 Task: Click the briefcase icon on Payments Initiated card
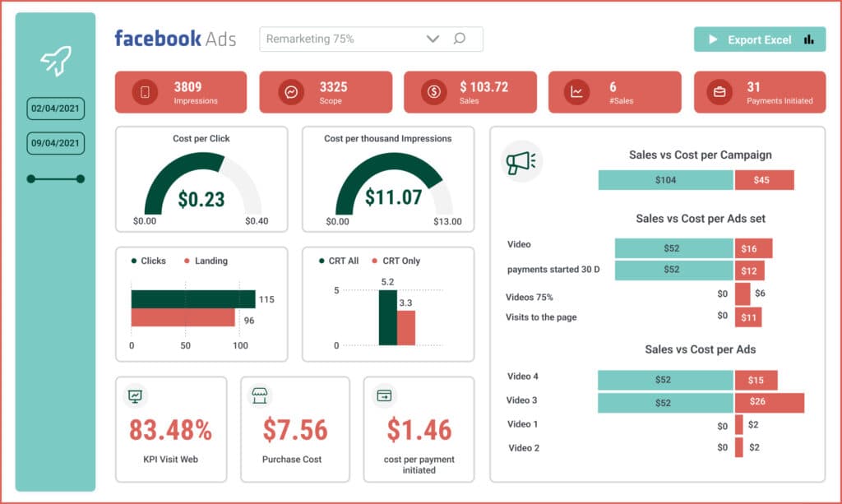coord(719,92)
